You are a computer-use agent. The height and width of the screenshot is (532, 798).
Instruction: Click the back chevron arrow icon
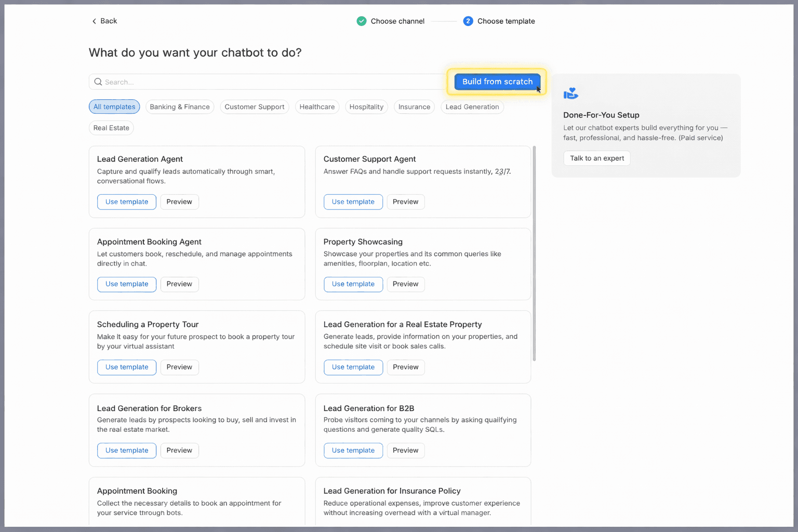click(94, 21)
